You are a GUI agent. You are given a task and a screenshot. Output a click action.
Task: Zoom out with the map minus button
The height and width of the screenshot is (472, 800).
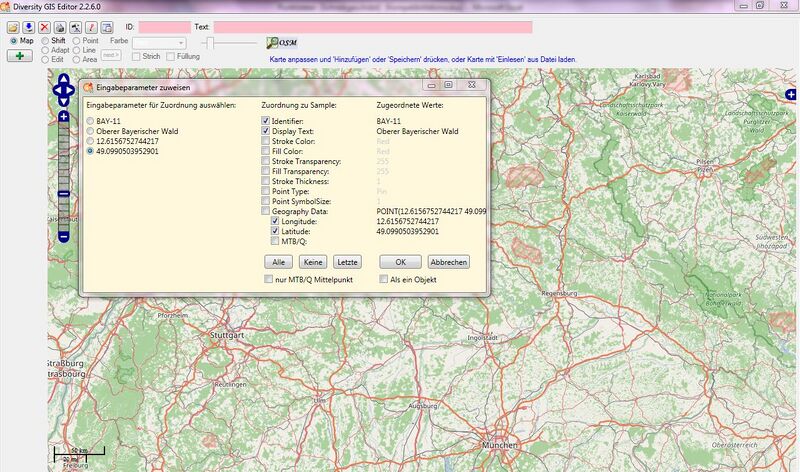[x=63, y=237]
